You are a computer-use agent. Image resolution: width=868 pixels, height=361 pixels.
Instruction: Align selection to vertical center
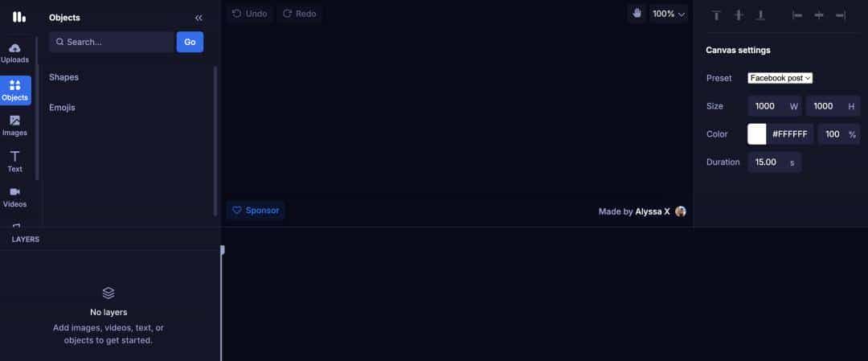pos(739,15)
